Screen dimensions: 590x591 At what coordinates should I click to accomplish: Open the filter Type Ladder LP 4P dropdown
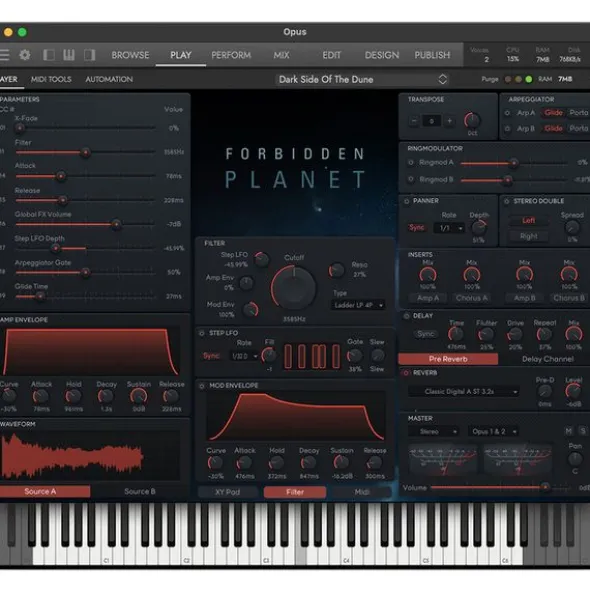(x=358, y=305)
